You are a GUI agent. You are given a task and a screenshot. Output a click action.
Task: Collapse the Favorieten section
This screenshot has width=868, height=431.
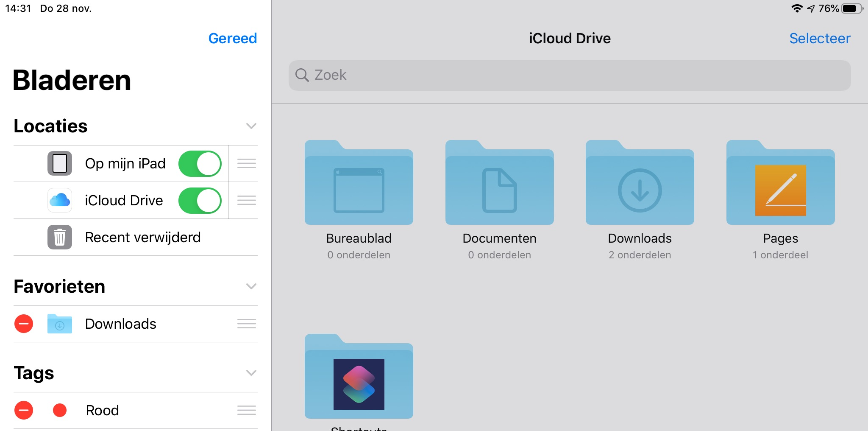251,286
